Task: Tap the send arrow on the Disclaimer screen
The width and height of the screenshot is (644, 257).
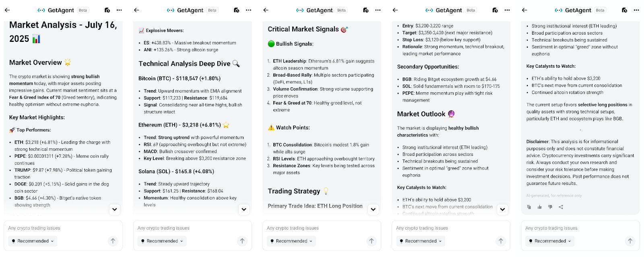Action: 630,241
